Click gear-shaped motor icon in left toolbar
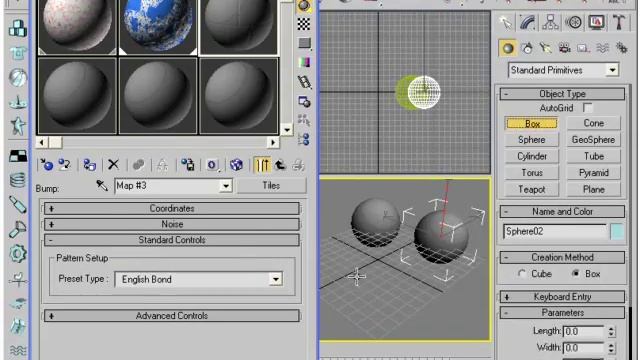640x360 pixels. (x=18, y=253)
